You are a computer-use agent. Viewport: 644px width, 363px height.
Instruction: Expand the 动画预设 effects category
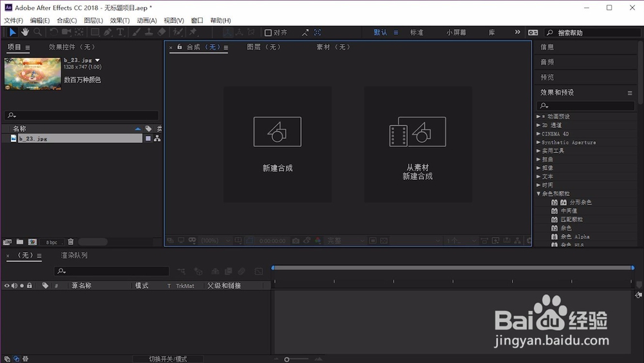coord(538,116)
